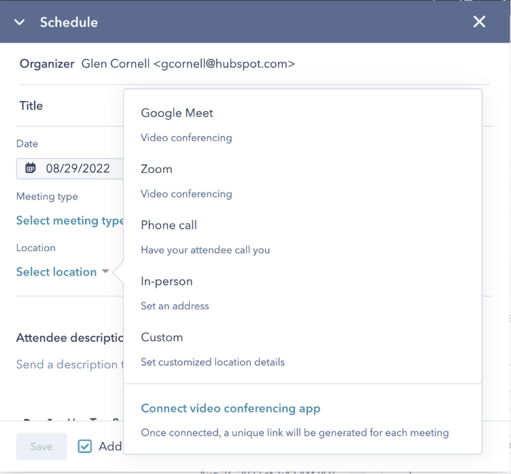511x474 pixels.
Task: Click the Organizer name Glen Cornell
Action: pyautogui.click(x=115, y=64)
